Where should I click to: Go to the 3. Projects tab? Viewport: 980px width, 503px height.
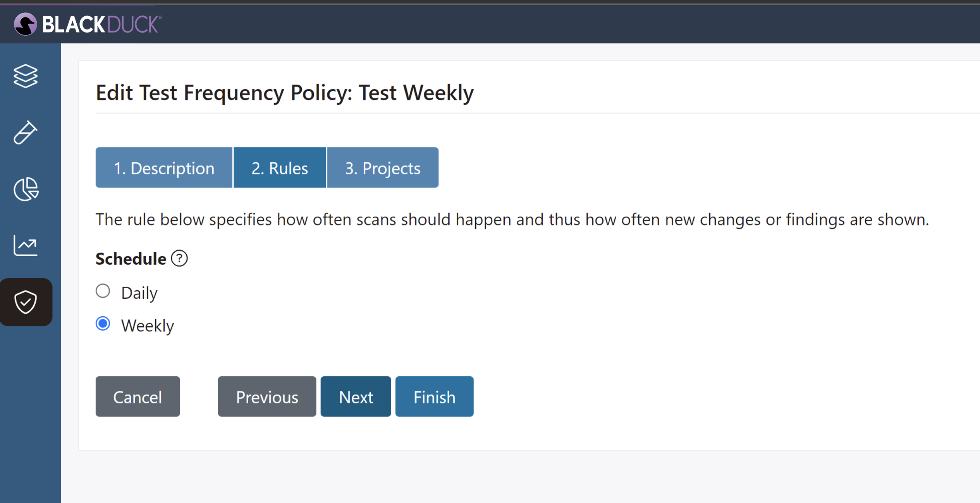[x=382, y=167]
